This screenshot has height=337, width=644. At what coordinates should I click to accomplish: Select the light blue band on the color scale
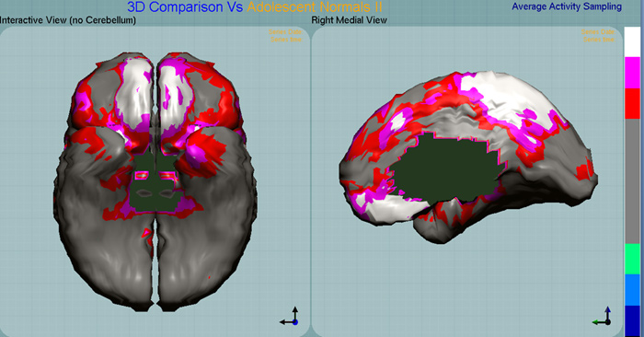coord(632,290)
